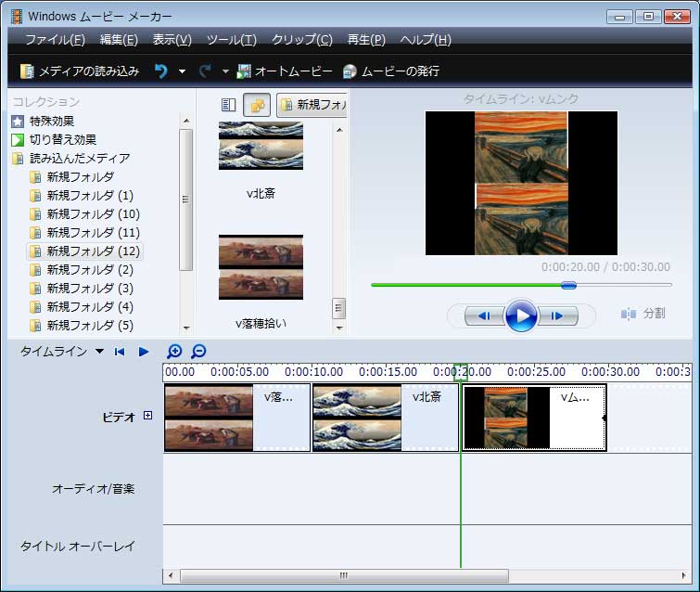Open the View (表示) menu
This screenshot has width=700, height=592.
[172, 40]
